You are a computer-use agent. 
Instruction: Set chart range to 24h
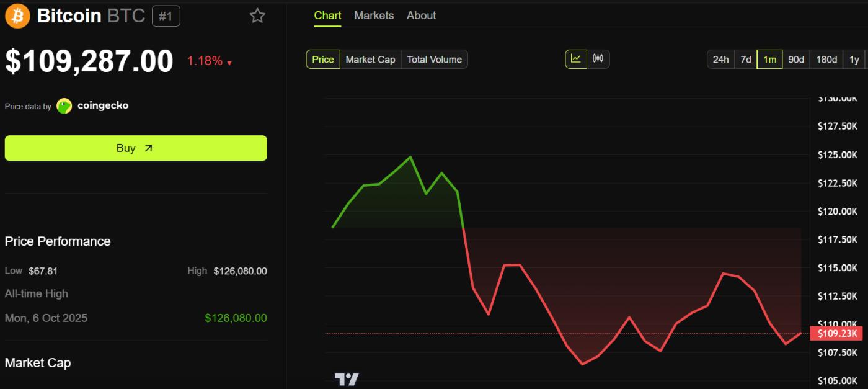pyautogui.click(x=720, y=60)
